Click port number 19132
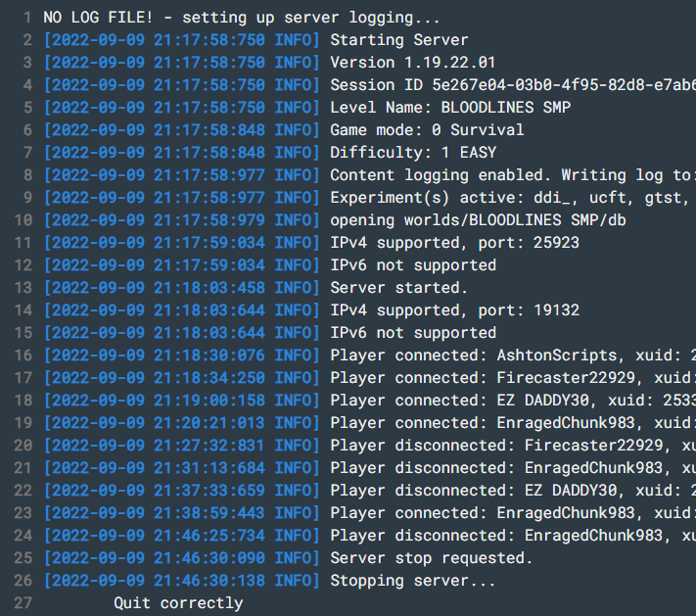This screenshot has width=696, height=616. (556, 310)
